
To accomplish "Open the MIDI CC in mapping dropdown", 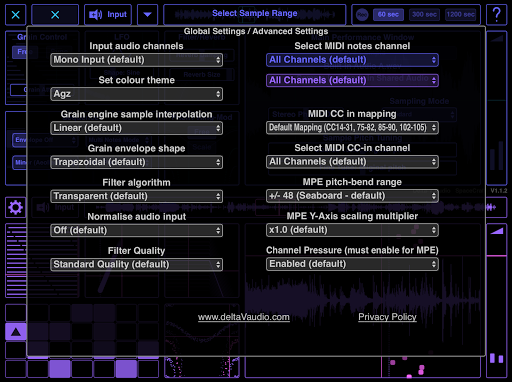I will coord(352,128).
